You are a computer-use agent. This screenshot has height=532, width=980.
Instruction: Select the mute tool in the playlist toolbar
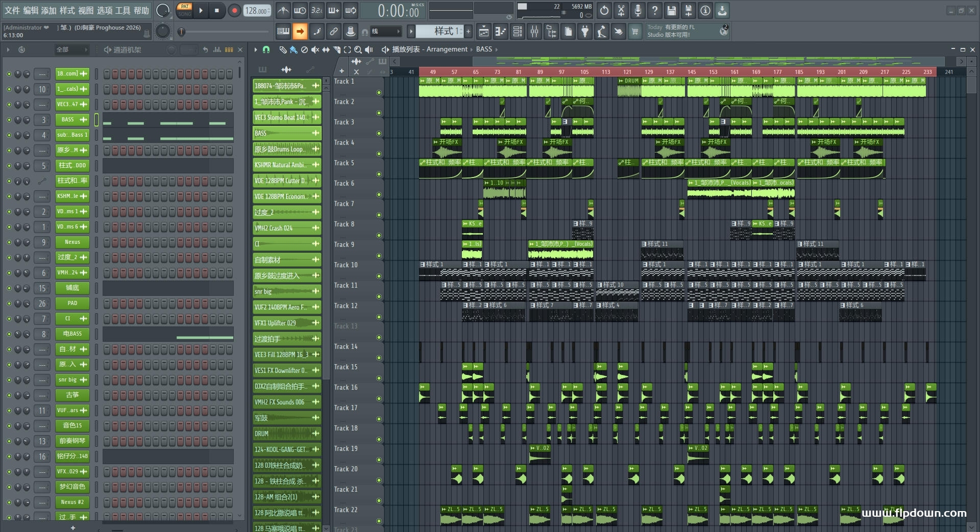(315, 49)
